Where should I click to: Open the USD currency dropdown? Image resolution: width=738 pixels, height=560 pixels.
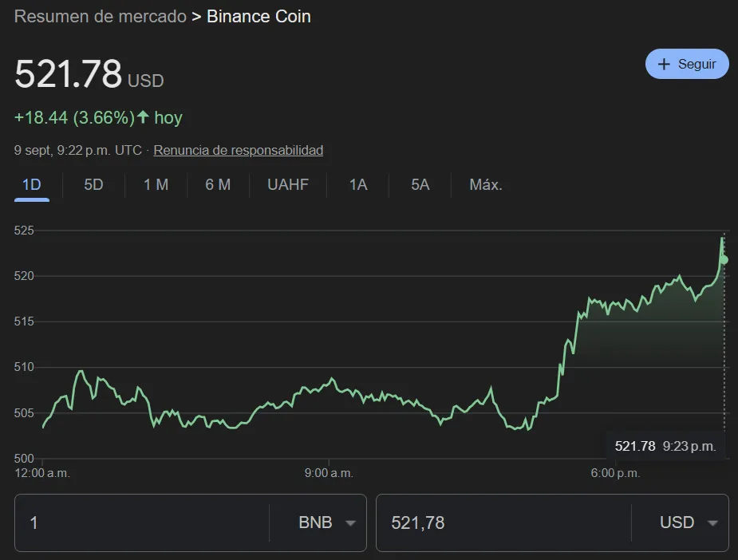pos(689,523)
